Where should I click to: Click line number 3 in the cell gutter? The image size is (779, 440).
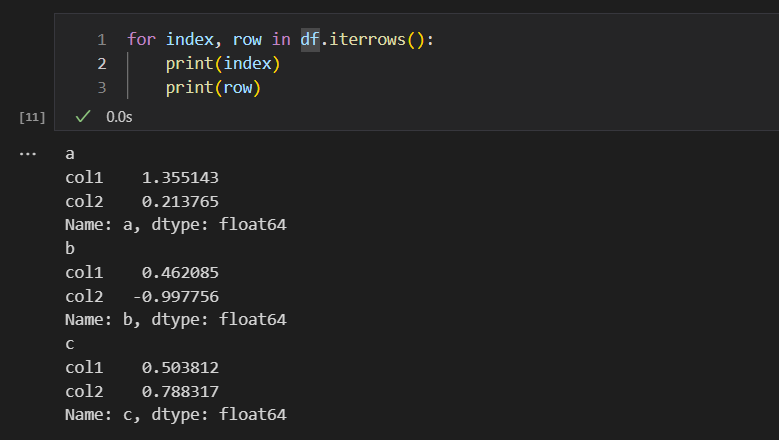102,87
